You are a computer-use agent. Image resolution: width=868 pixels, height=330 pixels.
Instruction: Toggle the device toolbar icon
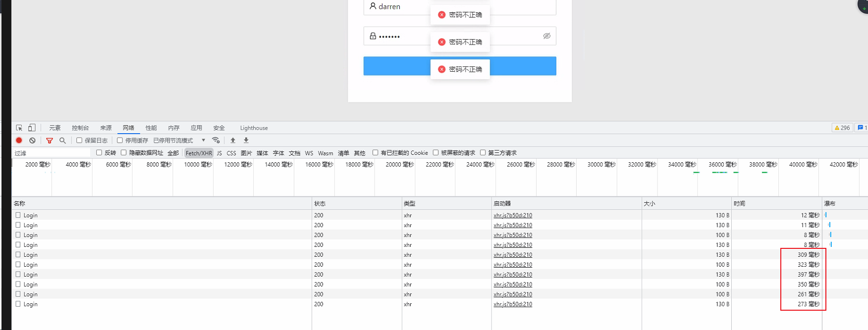pos(31,128)
